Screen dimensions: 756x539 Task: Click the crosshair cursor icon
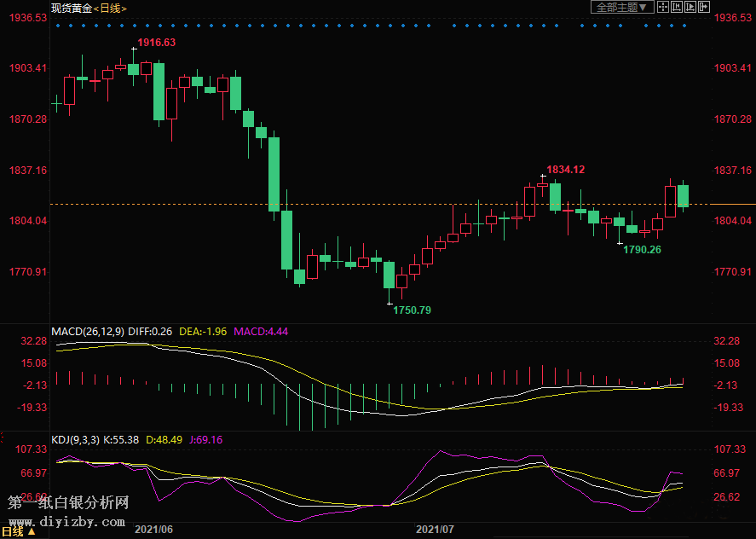tap(664, 8)
